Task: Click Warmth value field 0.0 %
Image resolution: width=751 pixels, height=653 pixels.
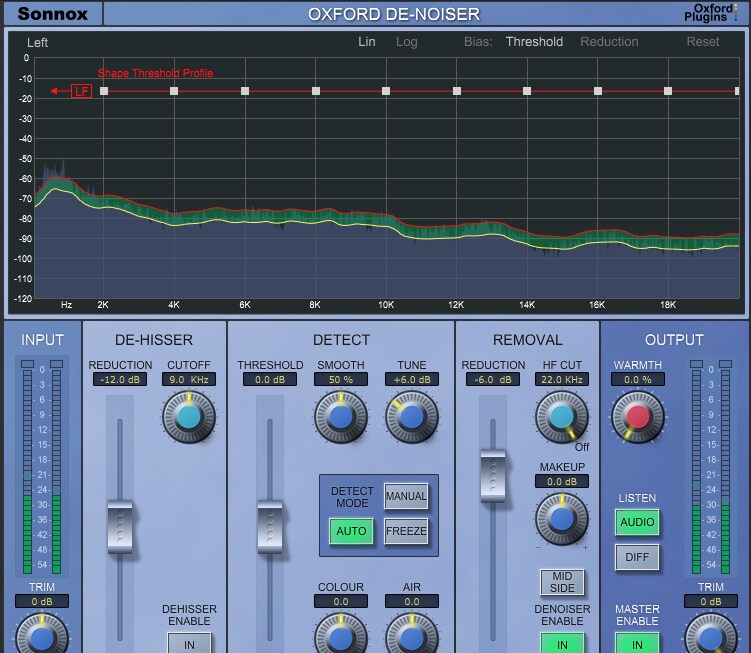Action: click(637, 379)
